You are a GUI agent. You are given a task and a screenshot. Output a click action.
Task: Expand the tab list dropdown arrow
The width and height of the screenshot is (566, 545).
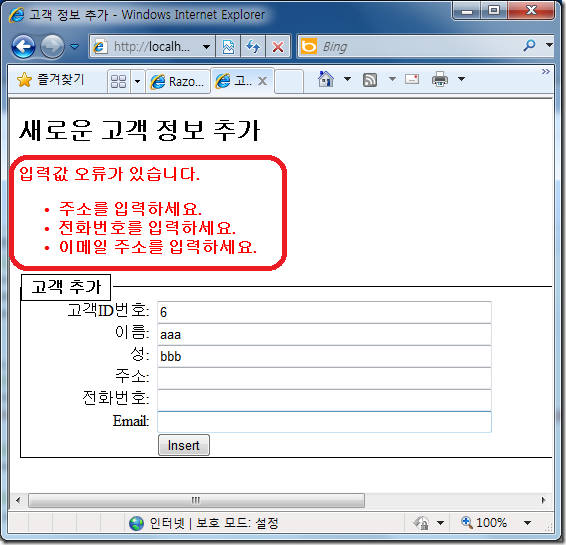pyautogui.click(x=138, y=81)
